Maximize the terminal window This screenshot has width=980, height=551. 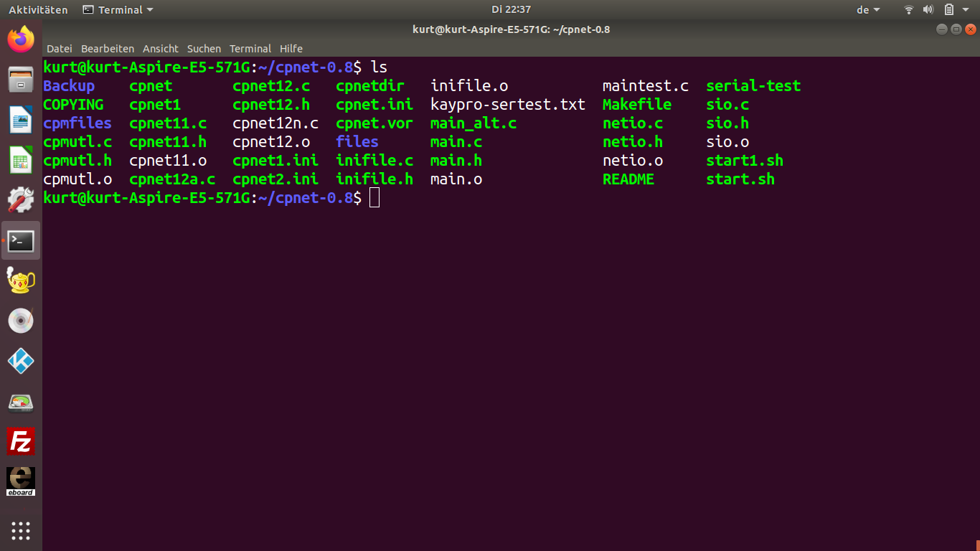coord(956,29)
